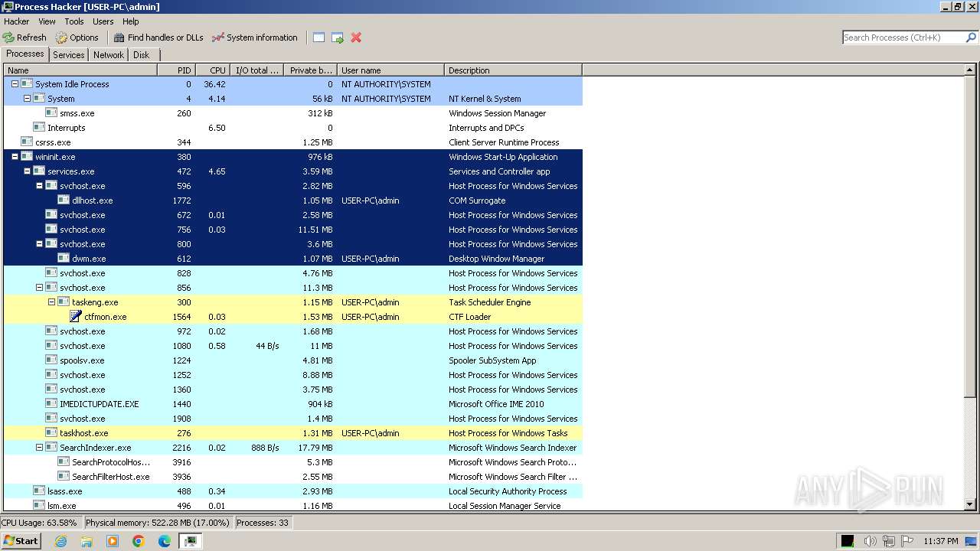Click the find window toolbar icon

(318, 37)
